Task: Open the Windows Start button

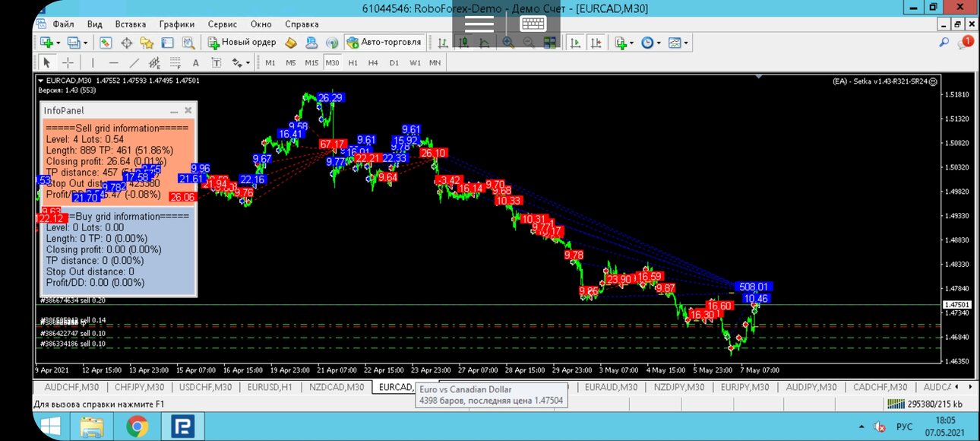Action: pos(52,427)
